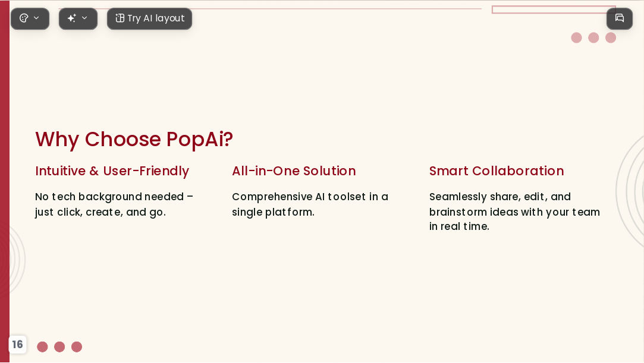
Task: Select the rightmost pink dot below comments icon
Action: pos(611,38)
